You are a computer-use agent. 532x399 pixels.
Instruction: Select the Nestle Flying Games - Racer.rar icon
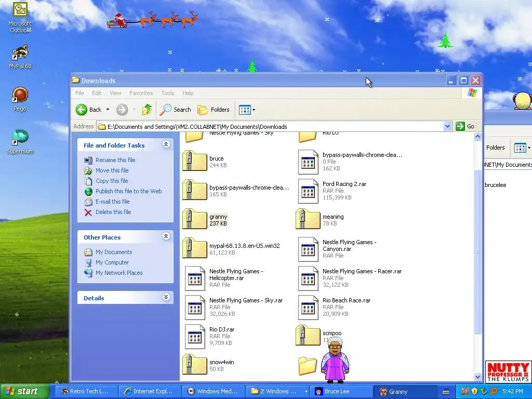click(308, 278)
